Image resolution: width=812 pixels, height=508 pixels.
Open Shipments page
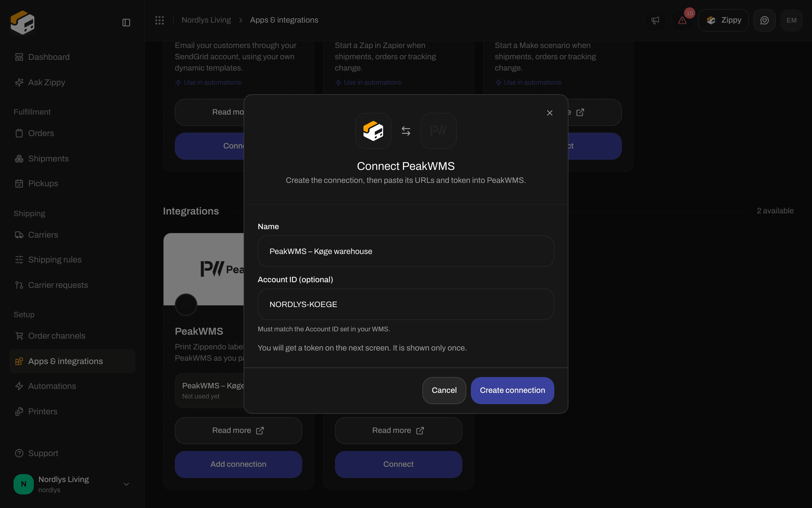coord(72,159)
